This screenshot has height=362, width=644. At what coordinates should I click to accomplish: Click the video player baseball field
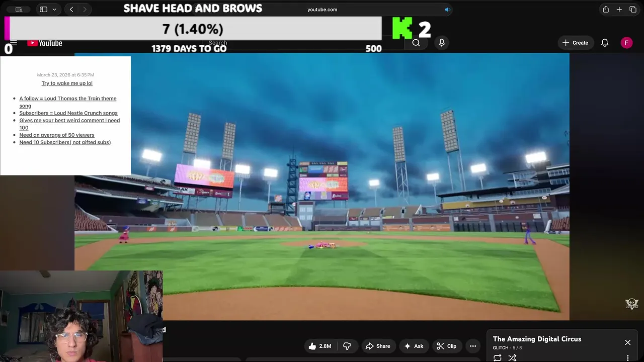coord(322,187)
